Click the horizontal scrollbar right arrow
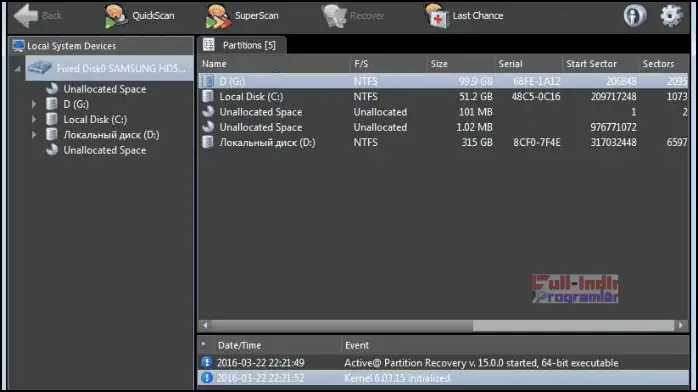698x392 pixels. tap(681, 325)
